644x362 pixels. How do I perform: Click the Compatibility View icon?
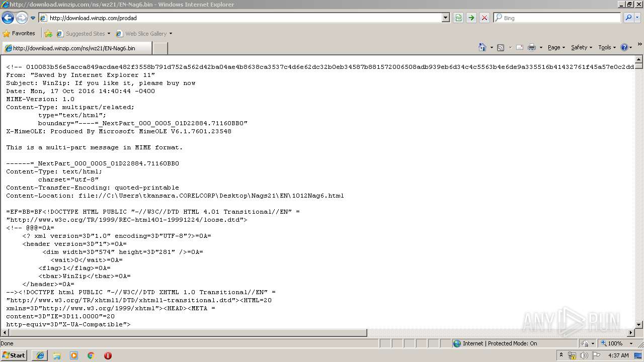[458, 18]
